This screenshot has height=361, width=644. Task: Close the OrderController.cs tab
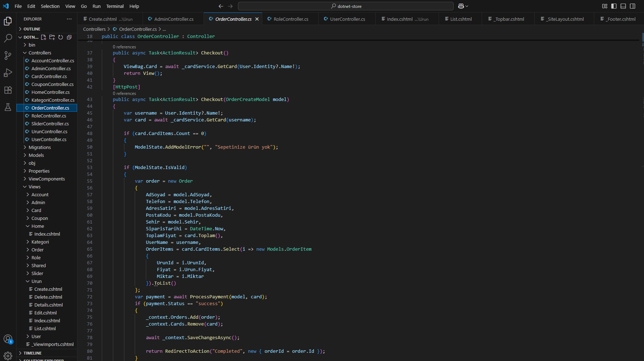point(257,19)
